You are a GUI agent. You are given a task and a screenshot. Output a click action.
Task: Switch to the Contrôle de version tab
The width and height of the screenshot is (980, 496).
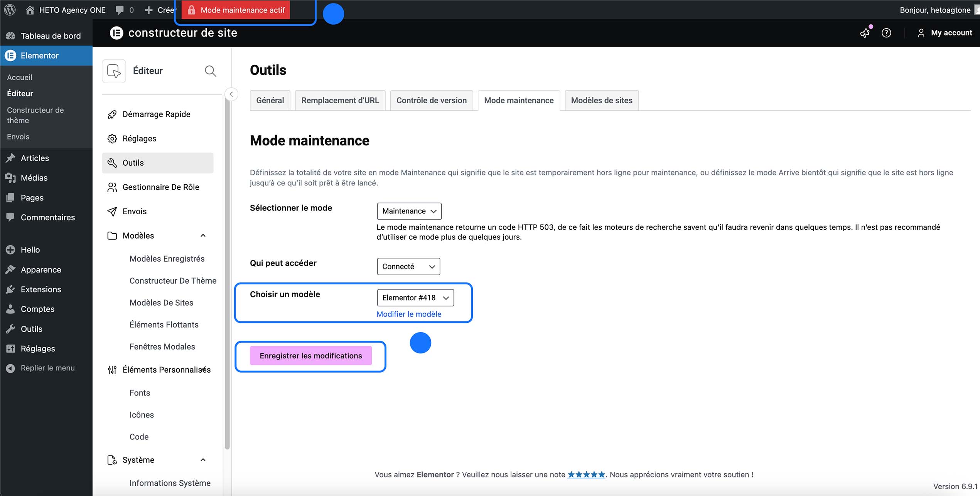pos(431,100)
